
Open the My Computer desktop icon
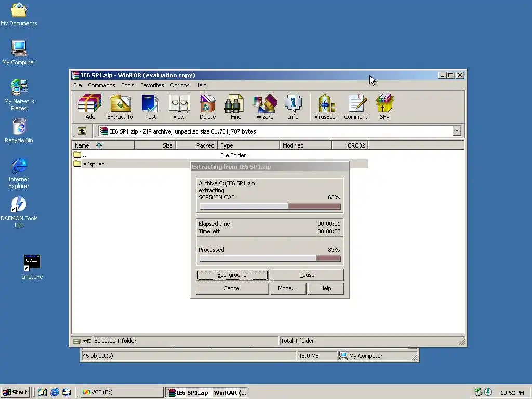coord(19,52)
